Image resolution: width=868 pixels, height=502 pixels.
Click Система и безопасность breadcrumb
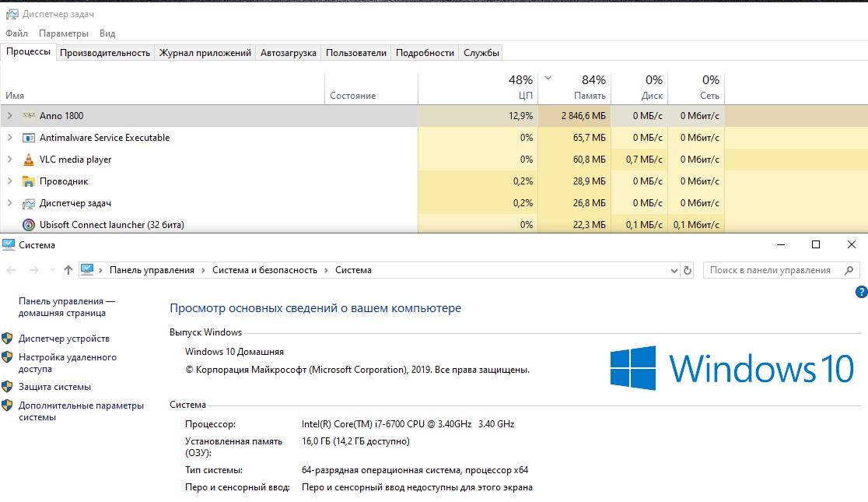pos(264,270)
